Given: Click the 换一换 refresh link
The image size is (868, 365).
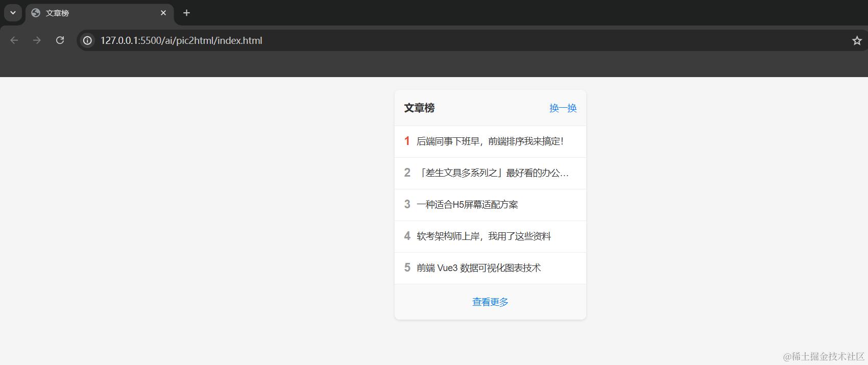Looking at the screenshot, I should tap(563, 108).
